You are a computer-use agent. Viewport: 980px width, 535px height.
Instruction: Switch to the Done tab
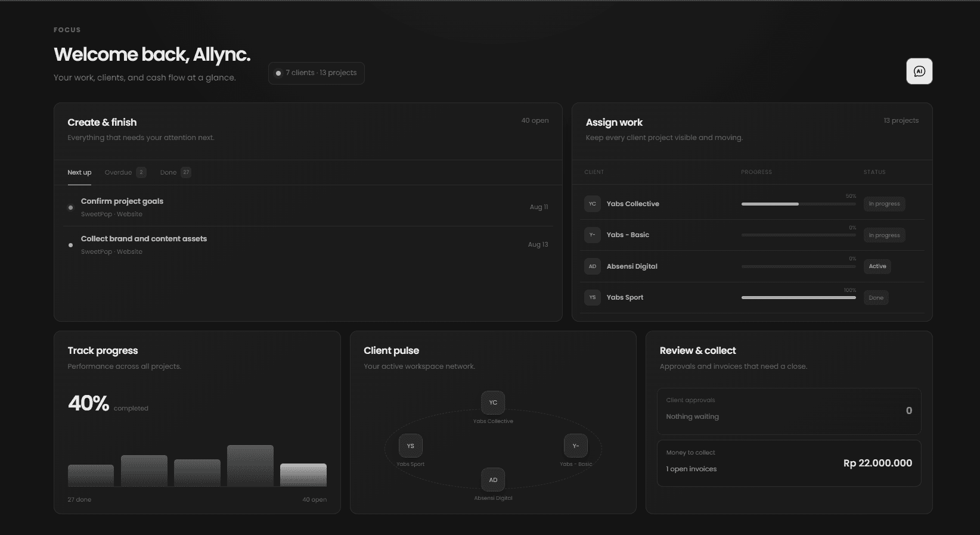click(x=175, y=173)
